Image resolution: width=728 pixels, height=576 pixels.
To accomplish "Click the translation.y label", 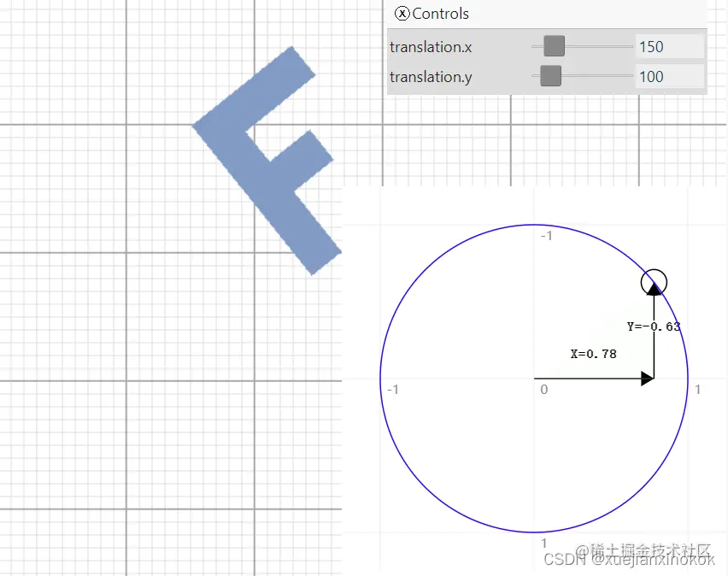I will coord(431,77).
